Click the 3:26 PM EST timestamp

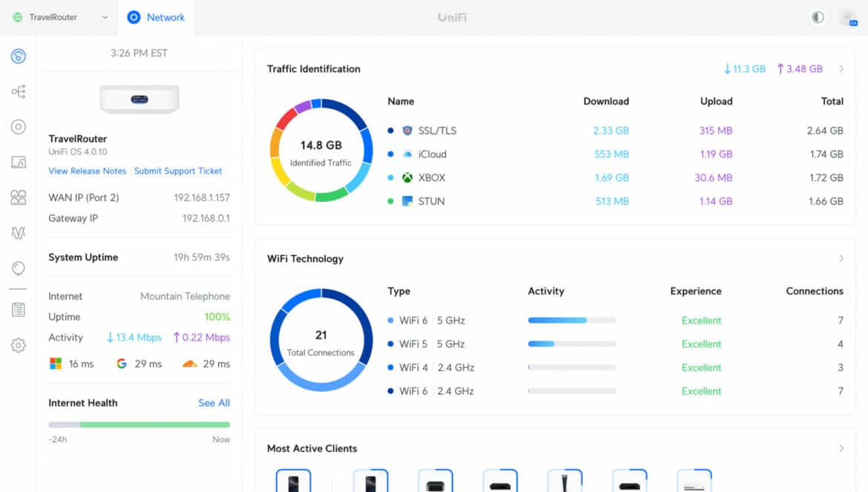coord(139,53)
